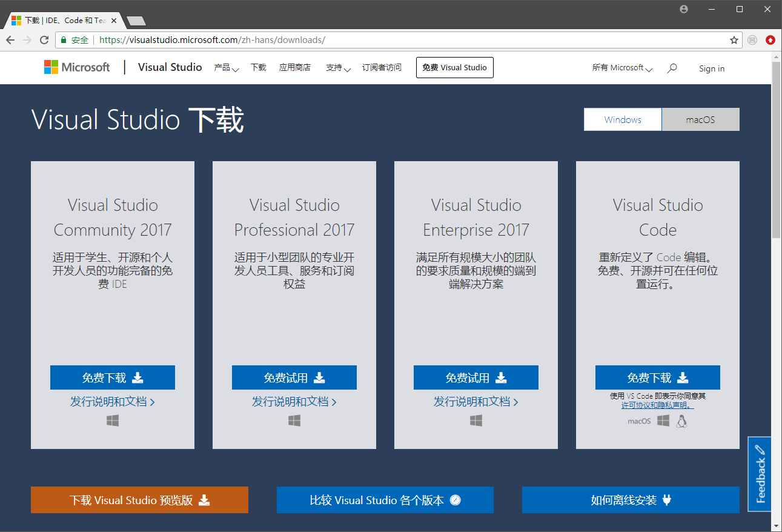
Task: Click the Visual Studio Community 2017 title
Action: click(113, 218)
